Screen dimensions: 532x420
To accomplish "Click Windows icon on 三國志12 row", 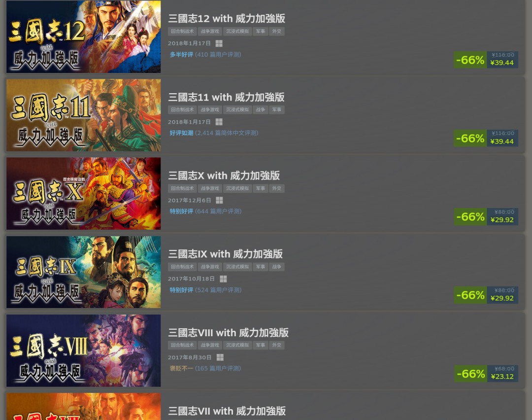I will coord(219,43).
